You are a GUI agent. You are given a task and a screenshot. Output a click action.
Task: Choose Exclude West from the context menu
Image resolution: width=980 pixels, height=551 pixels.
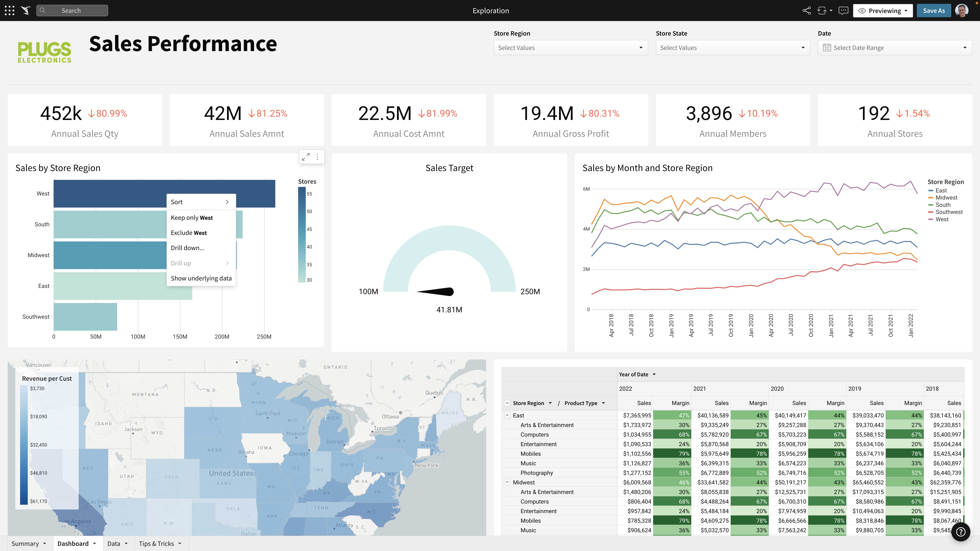(188, 232)
